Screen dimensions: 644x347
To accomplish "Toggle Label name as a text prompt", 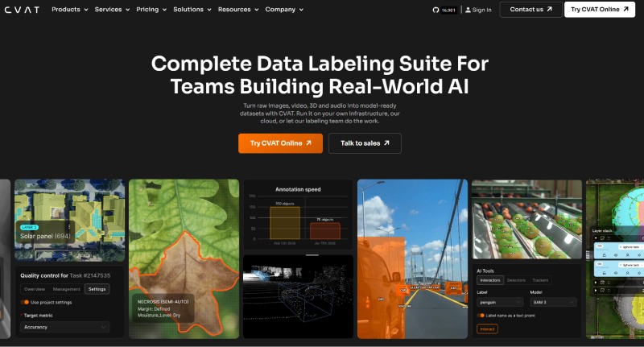I will 481,316.
